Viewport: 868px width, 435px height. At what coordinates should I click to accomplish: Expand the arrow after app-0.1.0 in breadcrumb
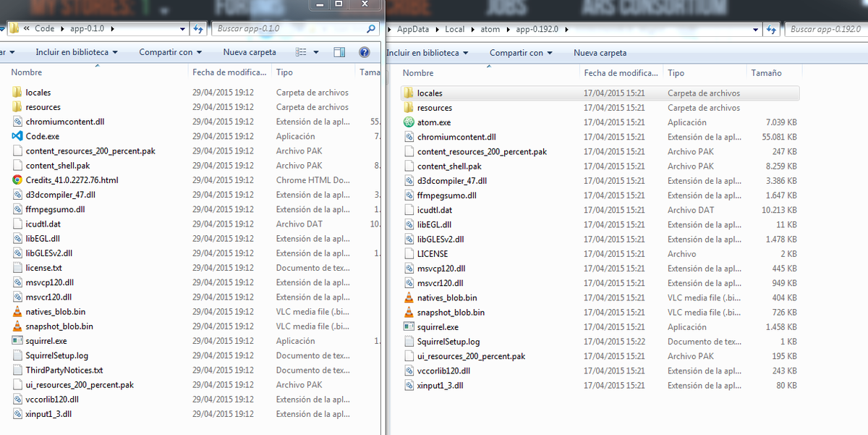113,29
